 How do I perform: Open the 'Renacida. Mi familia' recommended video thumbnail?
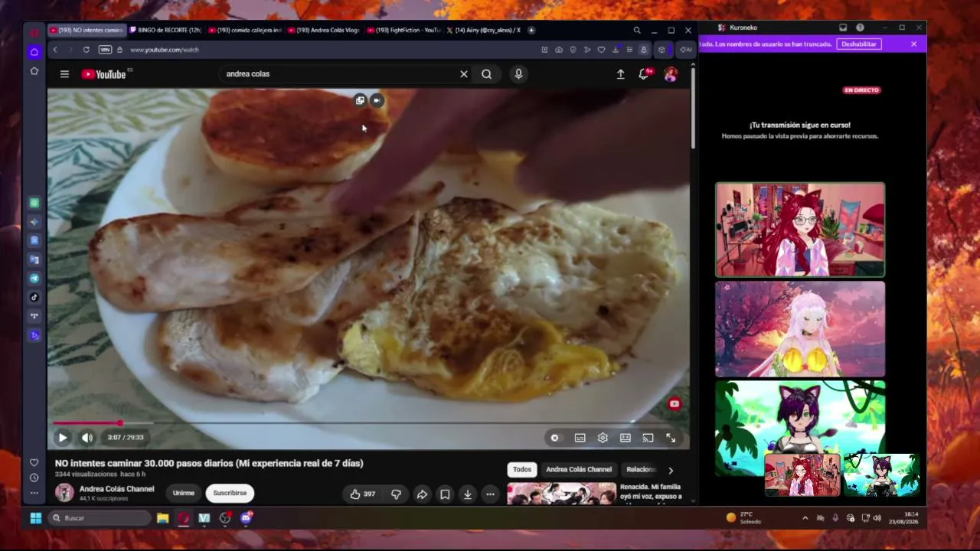[561, 493]
